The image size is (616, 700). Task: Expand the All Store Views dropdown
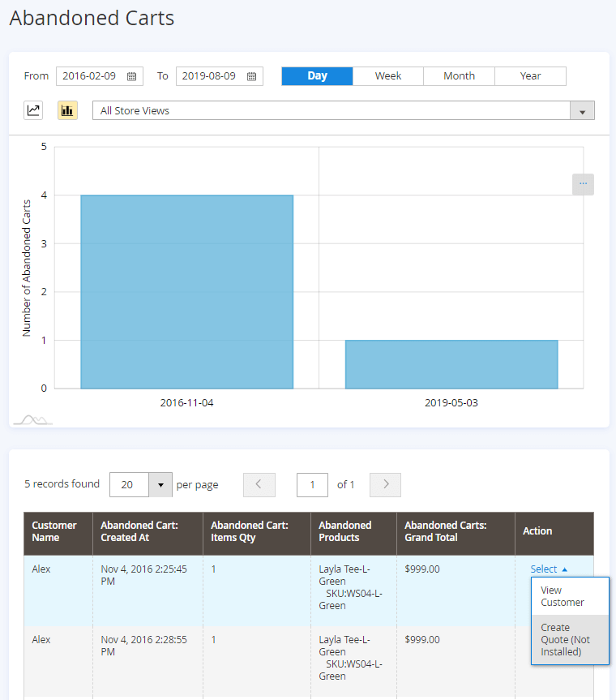[582, 111]
